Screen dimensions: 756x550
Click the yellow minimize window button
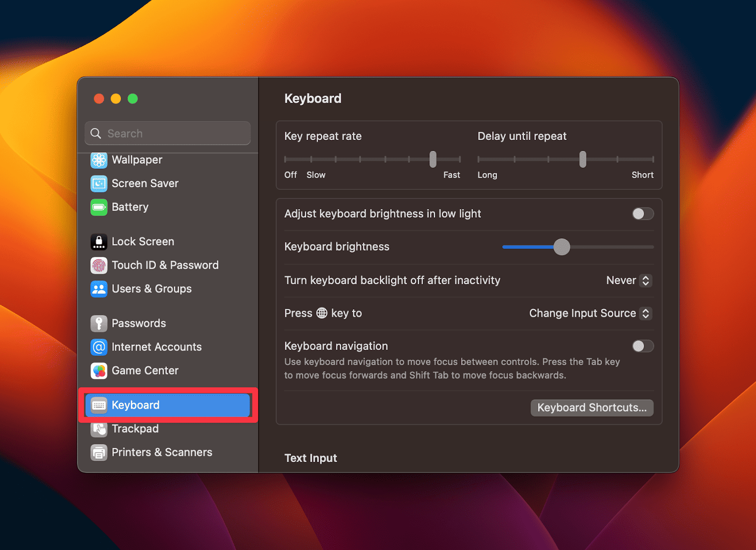point(116,98)
